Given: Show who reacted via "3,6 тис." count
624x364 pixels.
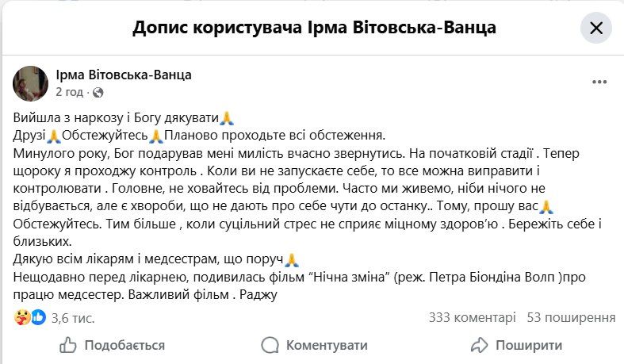Looking at the screenshot, I should click(73, 318).
